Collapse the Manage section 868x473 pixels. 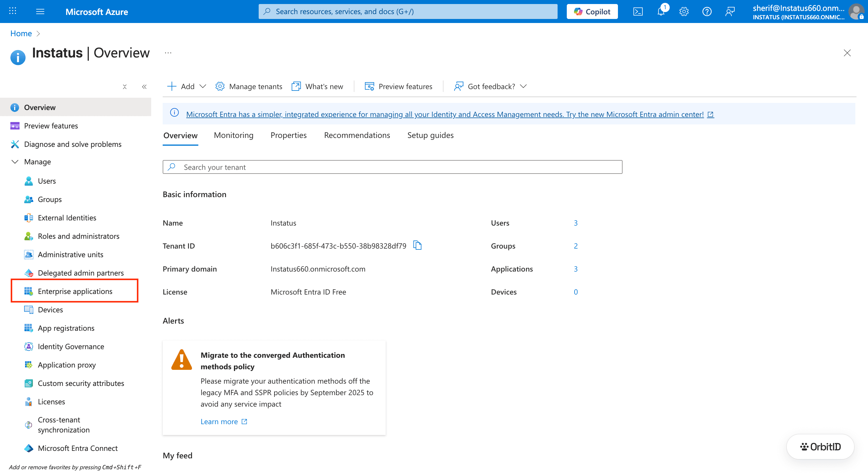[15, 162]
